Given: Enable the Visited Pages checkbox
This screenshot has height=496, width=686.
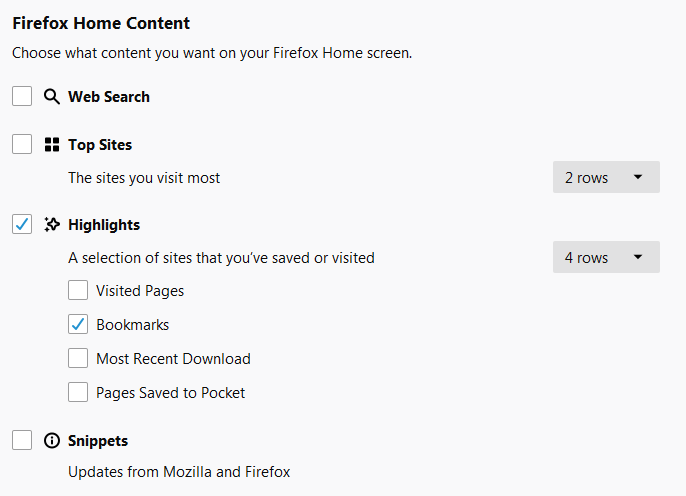Looking at the screenshot, I should 78,290.
